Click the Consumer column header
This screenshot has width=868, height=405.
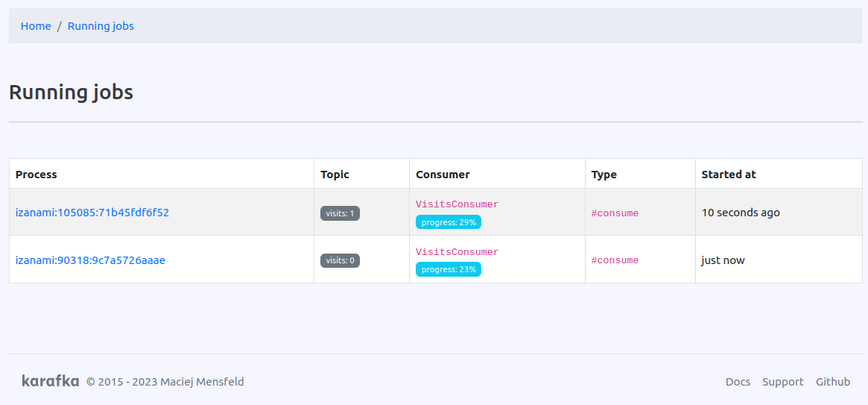click(443, 175)
